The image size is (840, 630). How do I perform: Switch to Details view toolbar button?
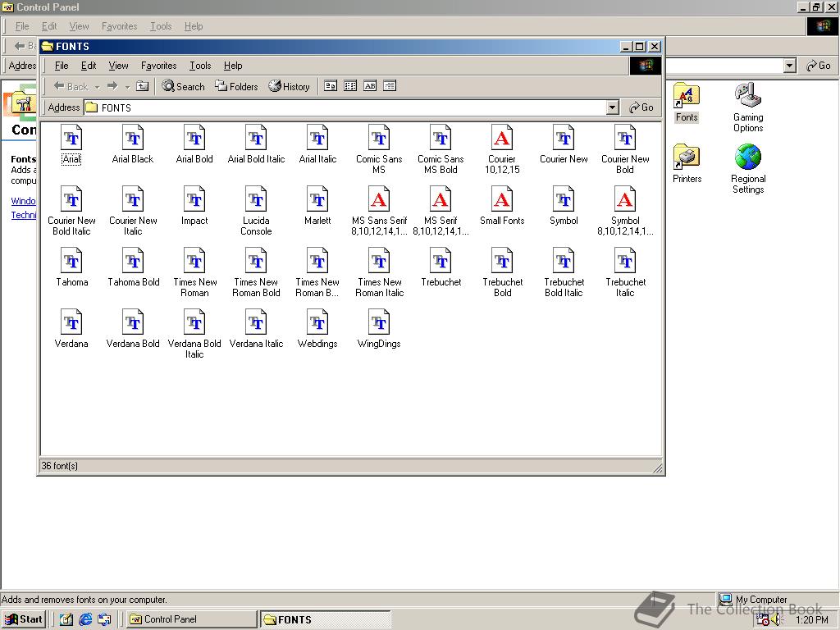coord(390,85)
